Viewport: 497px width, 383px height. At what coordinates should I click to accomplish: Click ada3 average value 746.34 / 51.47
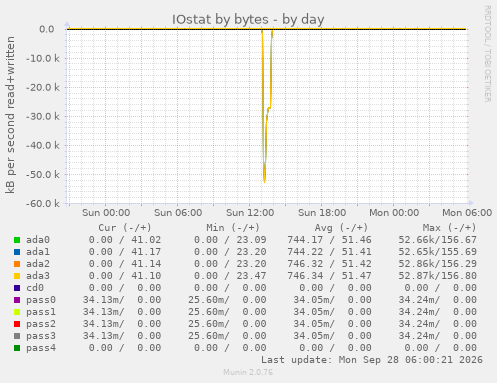click(x=329, y=276)
